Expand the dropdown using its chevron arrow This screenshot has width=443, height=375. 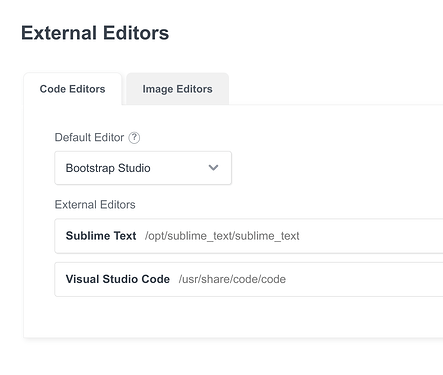(x=213, y=168)
